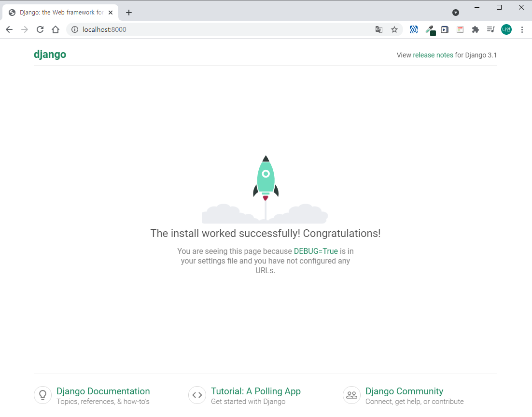Viewport: 532px width, 417px height.
Task: Click the DEBUG=True link
Action: click(x=316, y=251)
